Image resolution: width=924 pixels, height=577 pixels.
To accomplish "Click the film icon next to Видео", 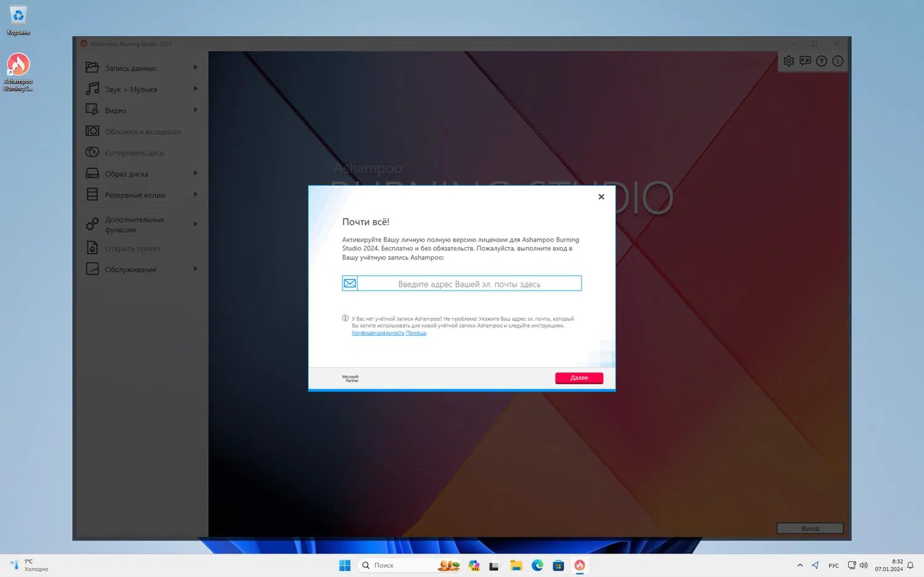I will (92, 110).
